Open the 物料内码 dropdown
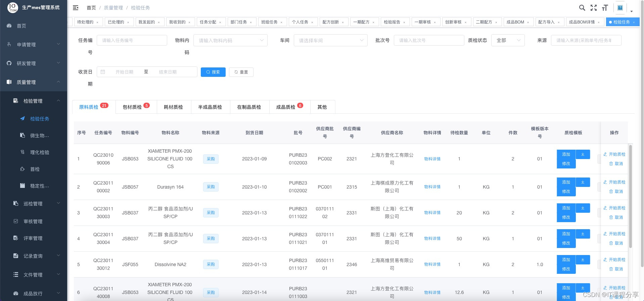644x301 pixels. (x=231, y=40)
